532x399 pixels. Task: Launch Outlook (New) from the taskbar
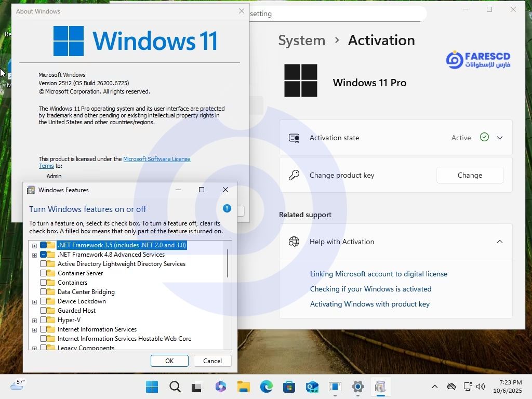312,387
